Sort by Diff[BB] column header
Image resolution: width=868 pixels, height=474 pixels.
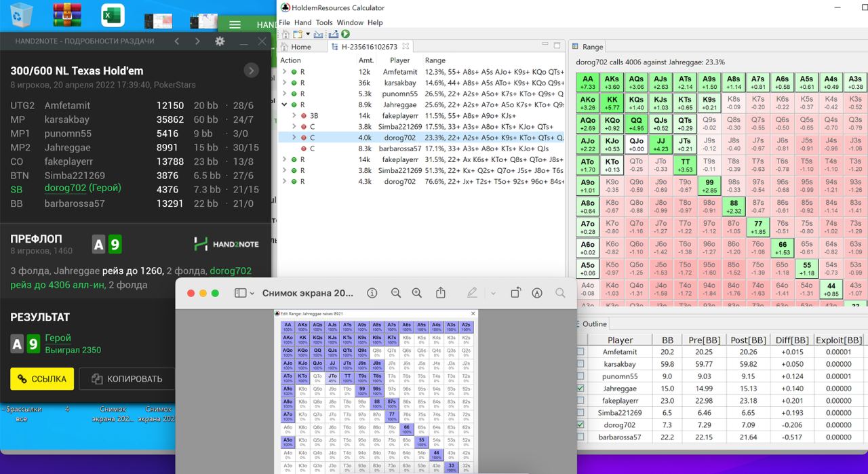(791, 340)
